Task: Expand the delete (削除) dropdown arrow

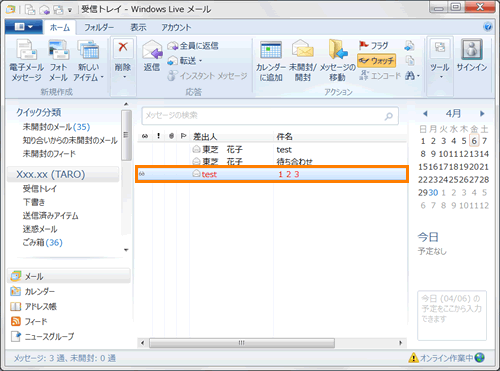Action: (x=124, y=77)
